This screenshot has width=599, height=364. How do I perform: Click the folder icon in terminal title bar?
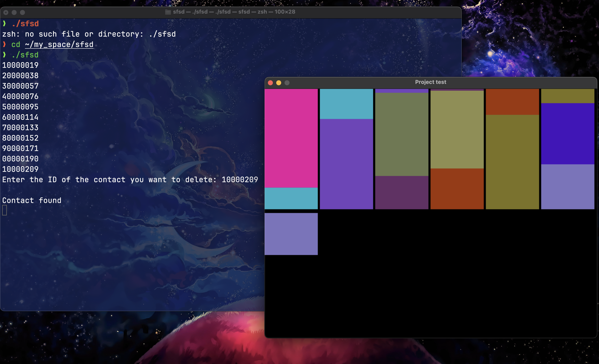tap(168, 12)
